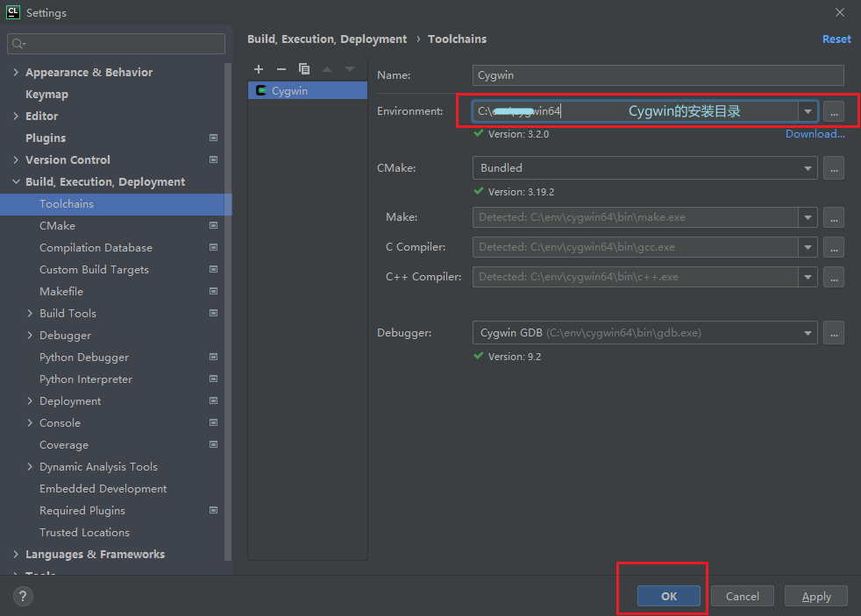This screenshot has width=861, height=616.
Task: Browse for the CMake executable
Action: 834,168
